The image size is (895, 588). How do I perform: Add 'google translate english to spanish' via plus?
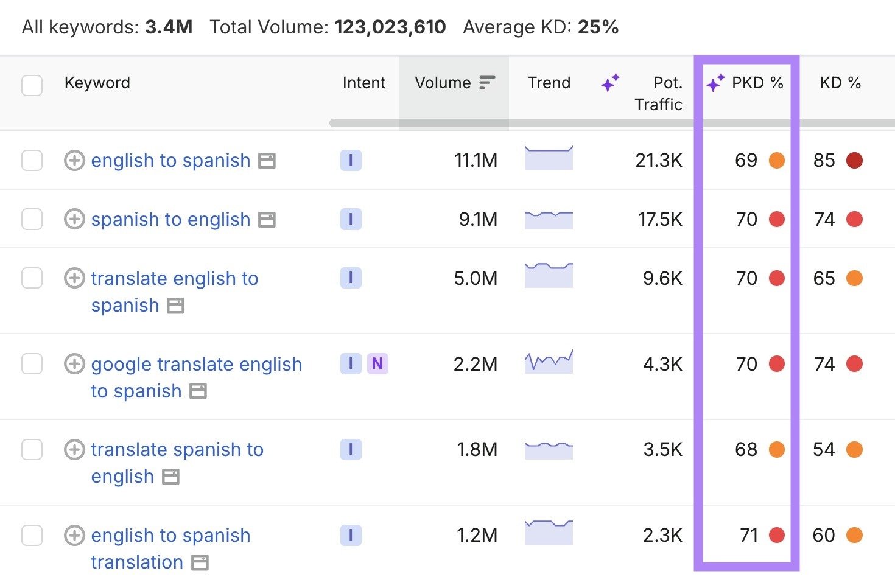click(74, 364)
